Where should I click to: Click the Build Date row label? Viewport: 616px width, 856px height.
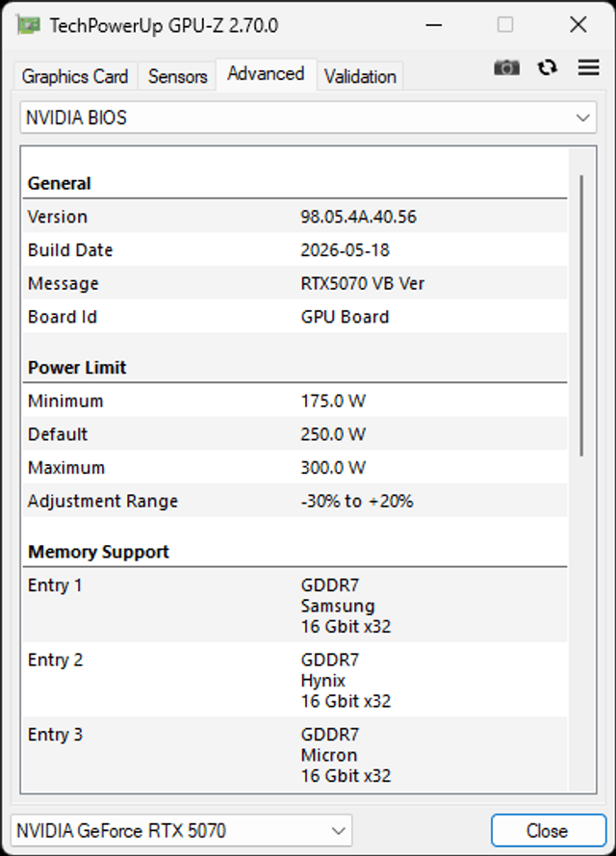tap(70, 250)
